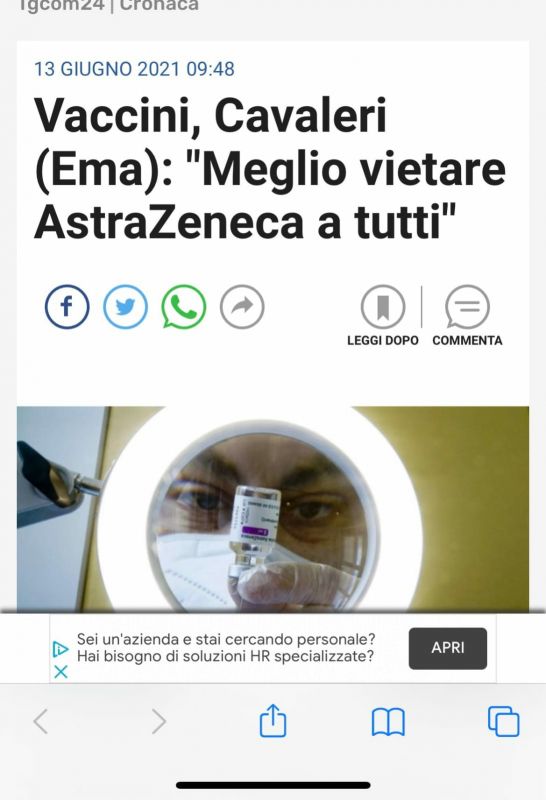The width and height of the screenshot is (546, 800).
Task: Share article via WhatsApp
Action: 184,307
